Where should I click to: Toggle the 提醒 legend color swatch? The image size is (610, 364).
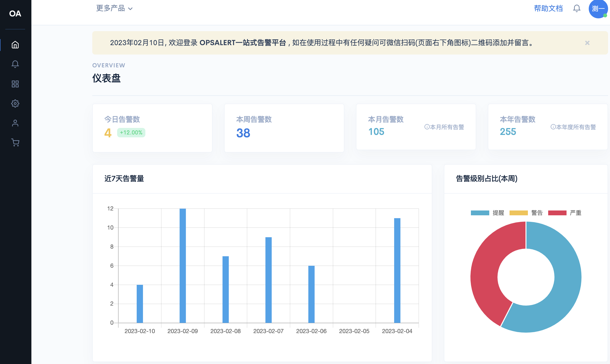tap(480, 213)
